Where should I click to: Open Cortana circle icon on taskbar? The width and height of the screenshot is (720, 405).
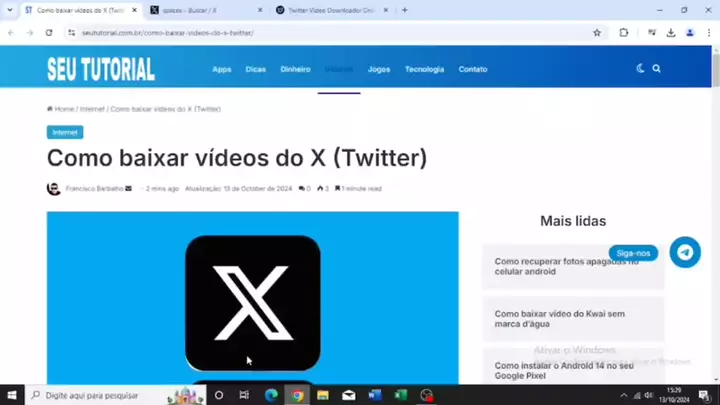pos(219,395)
